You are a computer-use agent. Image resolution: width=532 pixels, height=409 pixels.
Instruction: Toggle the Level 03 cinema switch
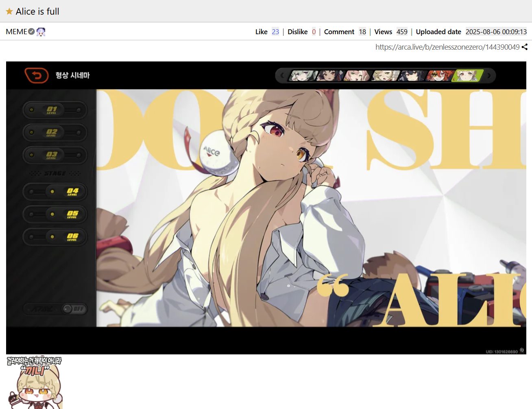click(x=55, y=155)
